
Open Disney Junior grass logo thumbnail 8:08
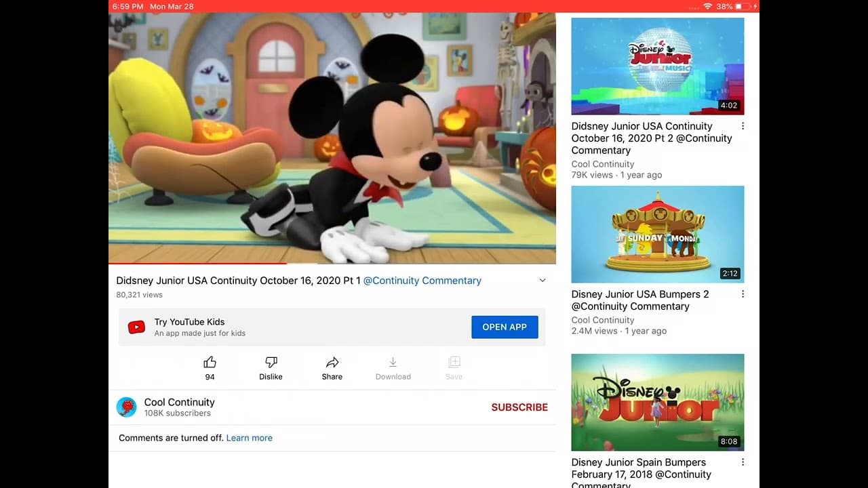tap(658, 402)
